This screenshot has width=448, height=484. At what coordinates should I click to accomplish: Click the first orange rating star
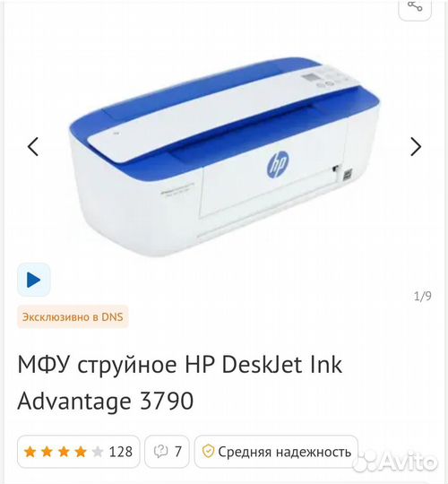click(x=30, y=452)
